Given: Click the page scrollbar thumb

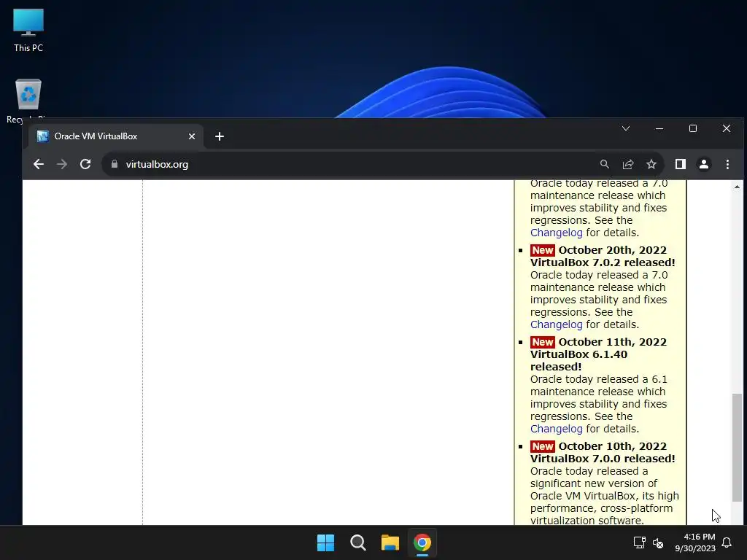Looking at the screenshot, I should point(737,448).
